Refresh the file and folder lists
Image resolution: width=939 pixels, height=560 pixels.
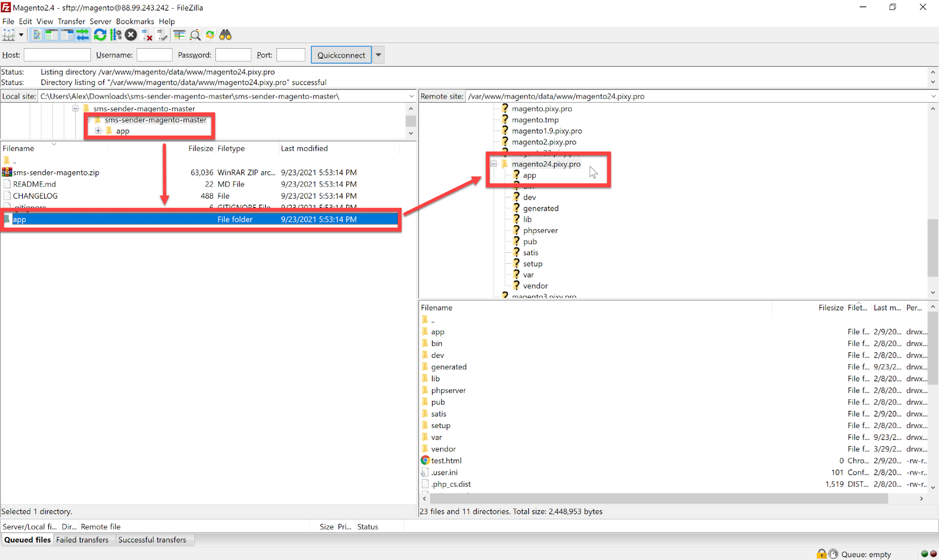coord(100,35)
